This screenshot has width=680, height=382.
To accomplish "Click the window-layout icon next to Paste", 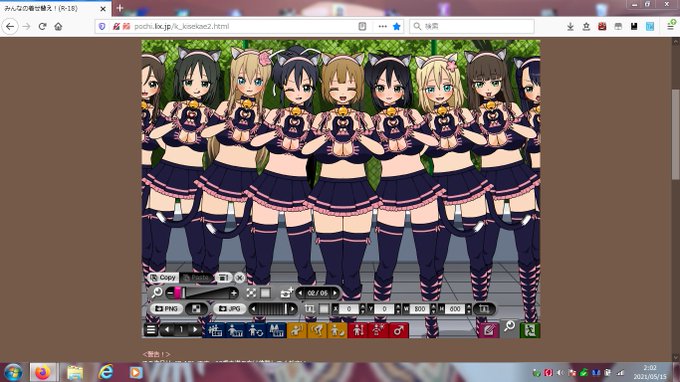I will point(223,277).
